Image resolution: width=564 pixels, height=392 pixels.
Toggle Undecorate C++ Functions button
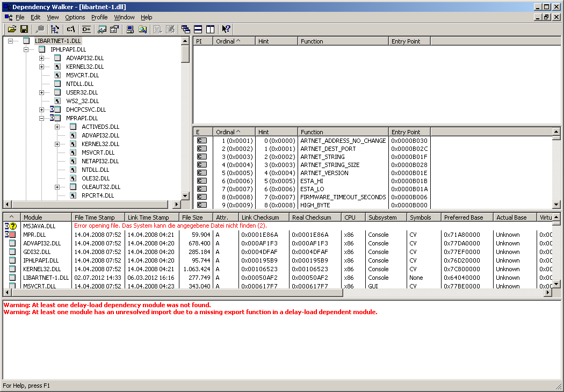click(86, 29)
